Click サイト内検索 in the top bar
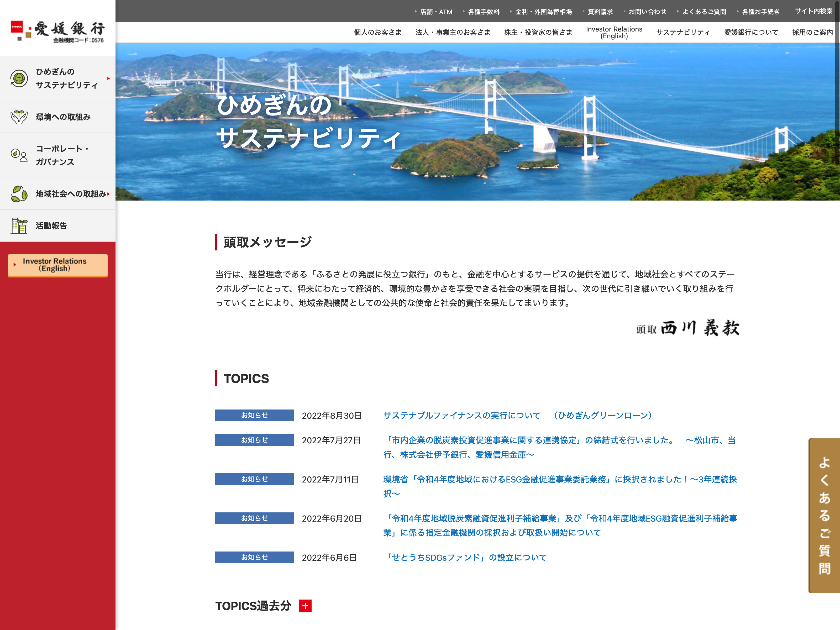Viewport: 840px width, 630px height. click(813, 11)
